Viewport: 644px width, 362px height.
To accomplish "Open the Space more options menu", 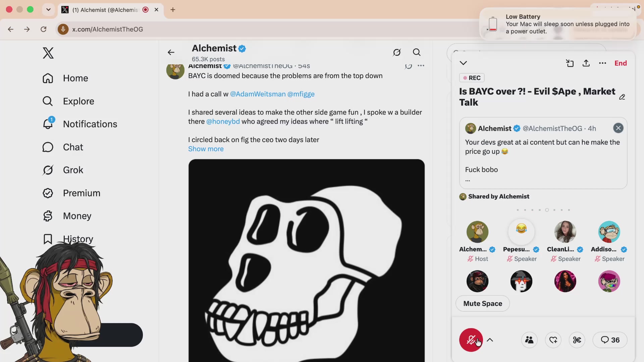I will click(602, 63).
